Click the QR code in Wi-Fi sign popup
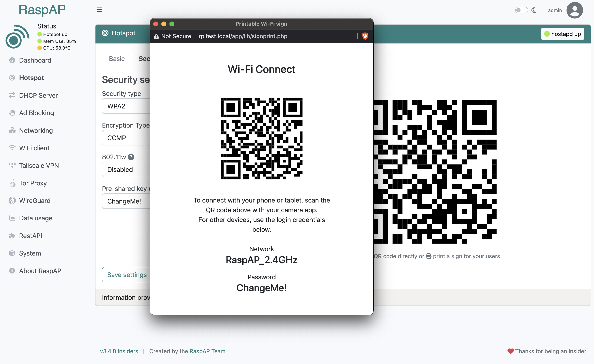This screenshot has height=364, width=594. pos(262,138)
